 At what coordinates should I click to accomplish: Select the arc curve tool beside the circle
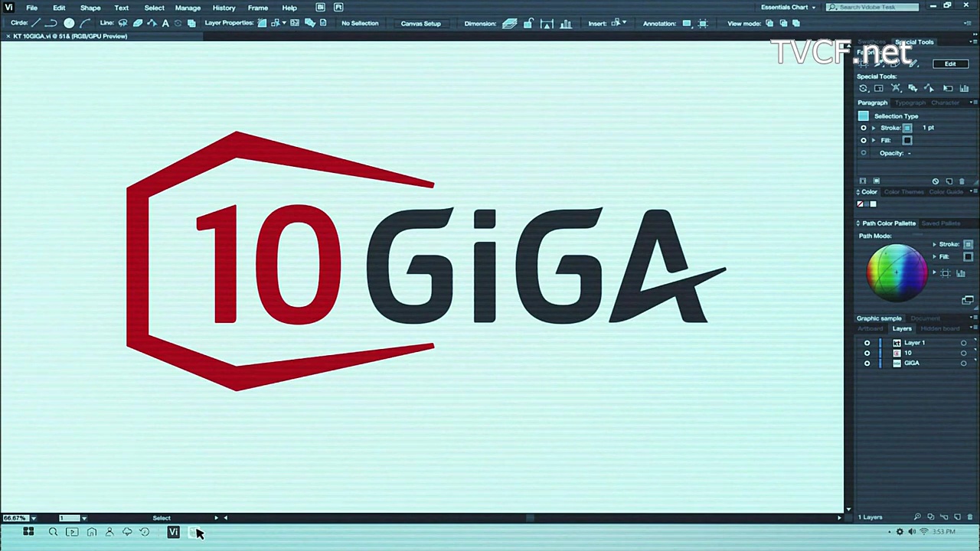pos(85,23)
